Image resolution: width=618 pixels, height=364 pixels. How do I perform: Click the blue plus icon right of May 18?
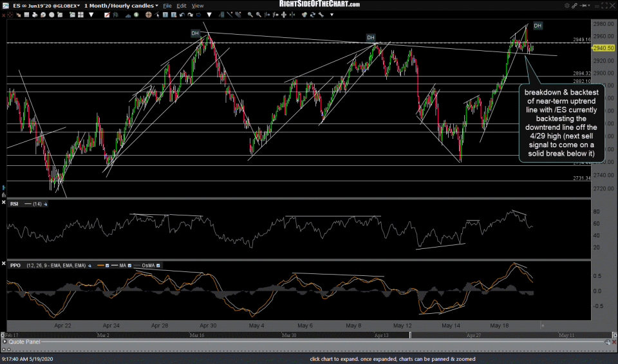(543, 325)
